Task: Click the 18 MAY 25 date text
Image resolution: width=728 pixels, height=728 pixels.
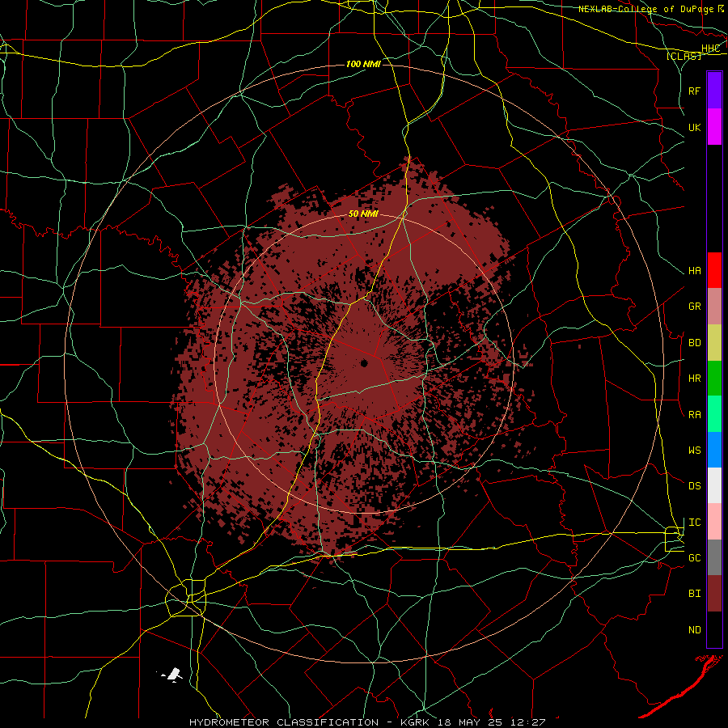Action: 472,722
